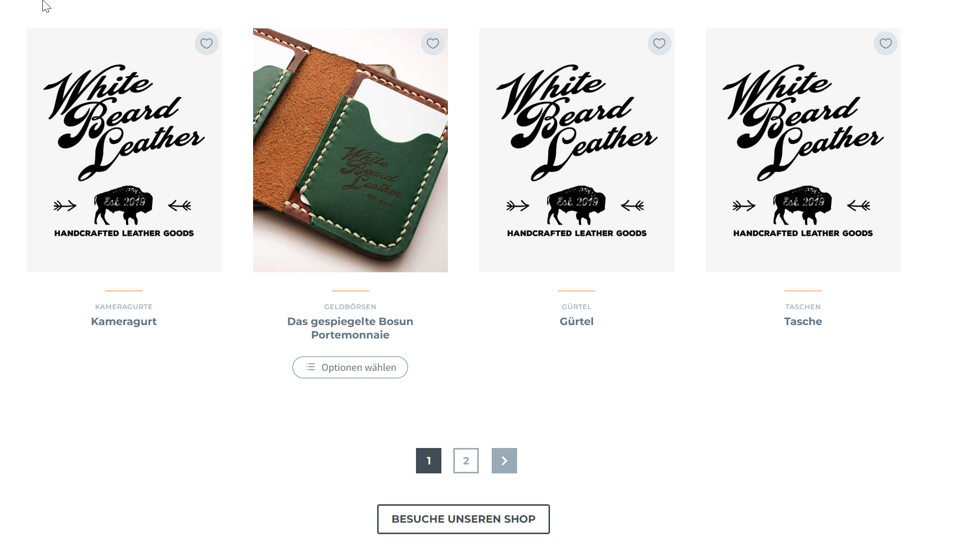Open Geldbörsen category link
966x560 pixels.
350,307
